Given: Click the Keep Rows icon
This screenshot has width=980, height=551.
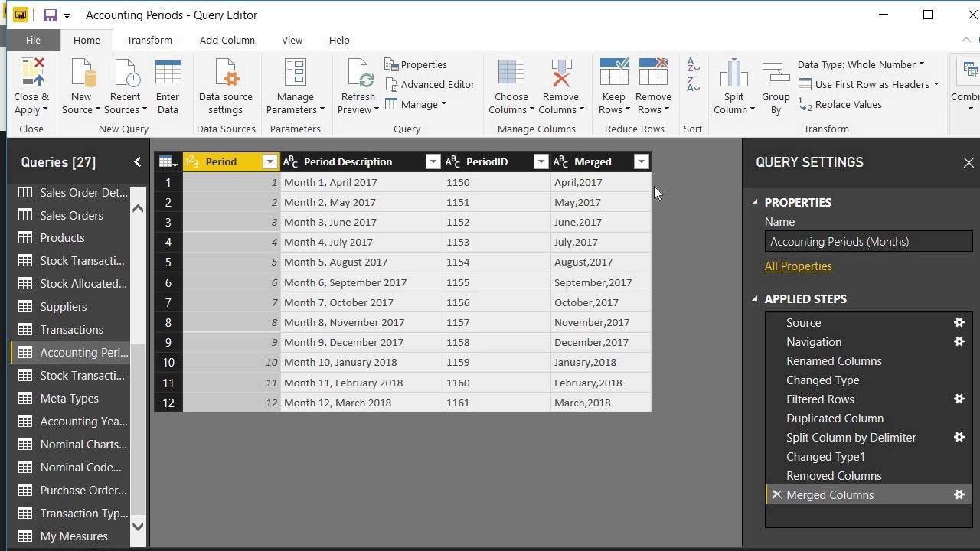Looking at the screenshot, I should (614, 73).
